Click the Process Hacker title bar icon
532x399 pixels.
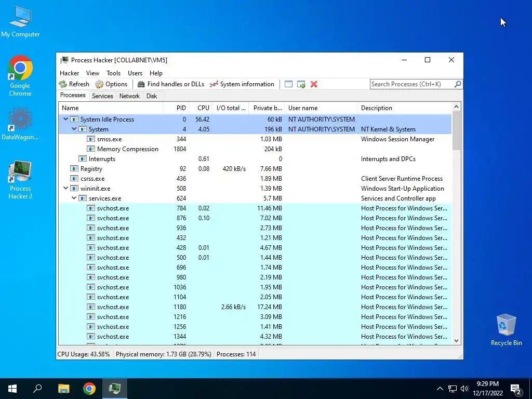click(64, 60)
